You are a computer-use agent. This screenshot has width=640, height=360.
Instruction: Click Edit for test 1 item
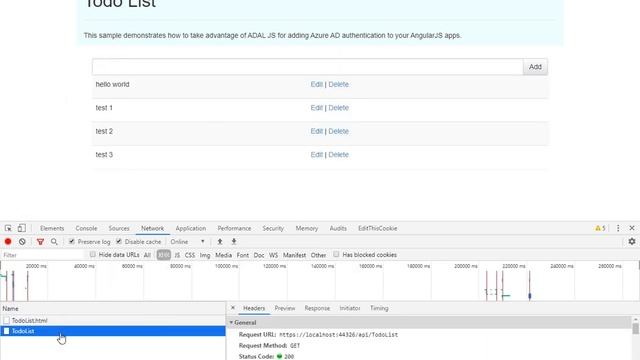(x=316, y=108)
